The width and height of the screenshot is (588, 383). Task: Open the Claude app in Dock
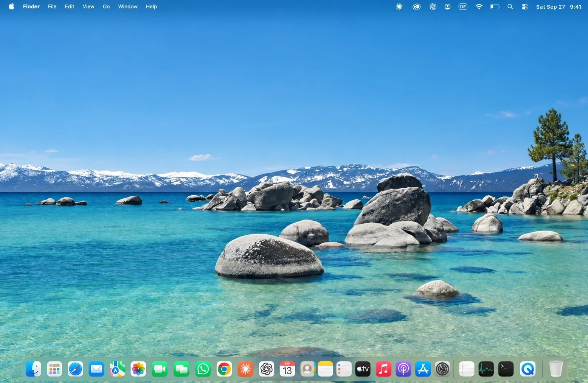pos(245,369)
